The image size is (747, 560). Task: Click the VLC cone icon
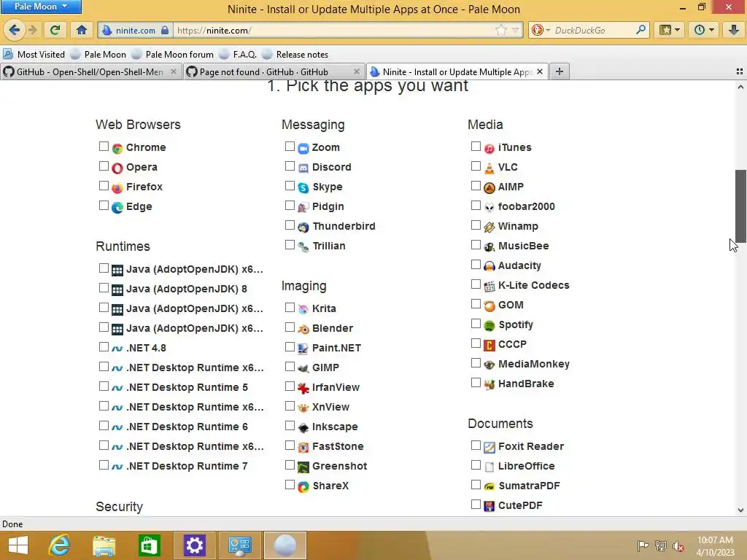(x=489, y=168)
